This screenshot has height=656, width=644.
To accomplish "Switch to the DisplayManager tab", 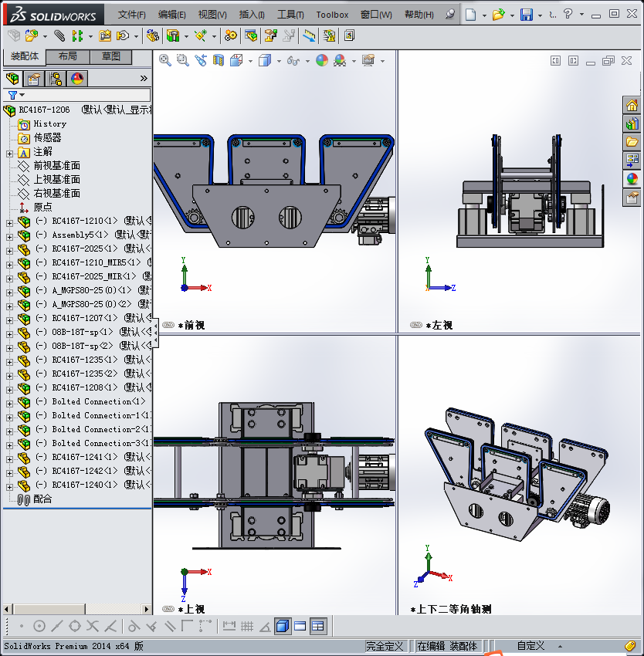I will (x=77, y=79).
